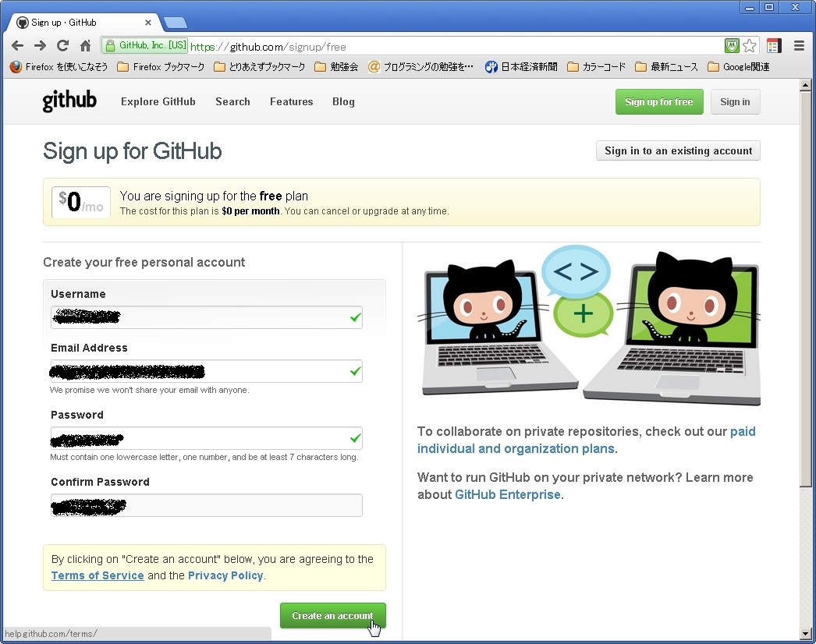Click the Octocat laptops illustration
Image resolution: width=816 pixels, height=644 pixels.
pyautogui.click(x=588, y=325)
